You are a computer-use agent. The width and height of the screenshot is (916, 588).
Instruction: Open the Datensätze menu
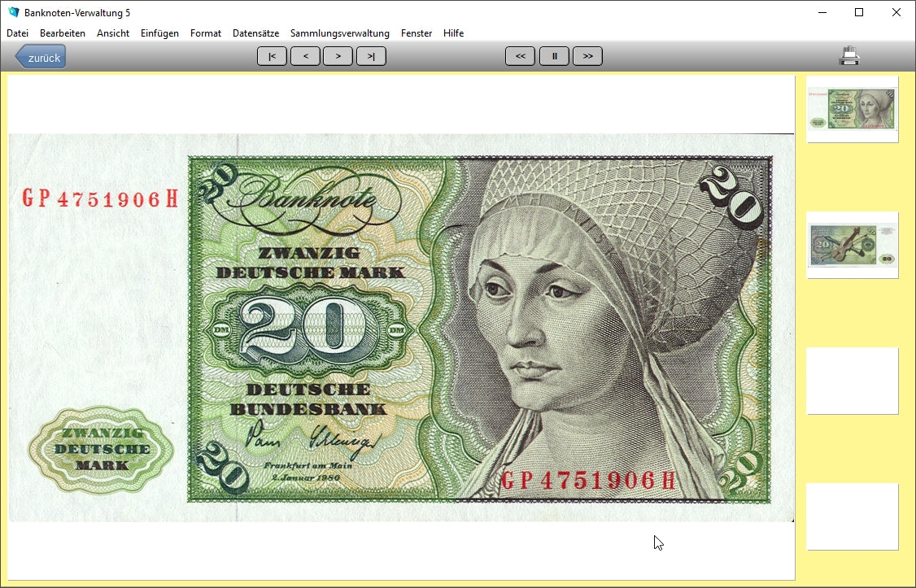(255, 33)
